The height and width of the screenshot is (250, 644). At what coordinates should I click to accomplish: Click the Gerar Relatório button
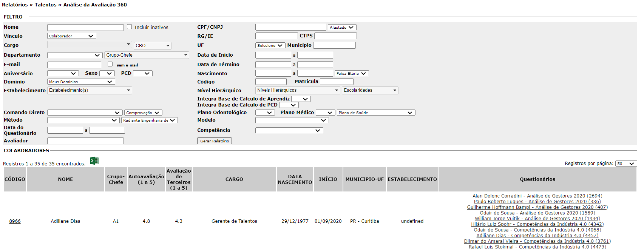coord(214,141)
